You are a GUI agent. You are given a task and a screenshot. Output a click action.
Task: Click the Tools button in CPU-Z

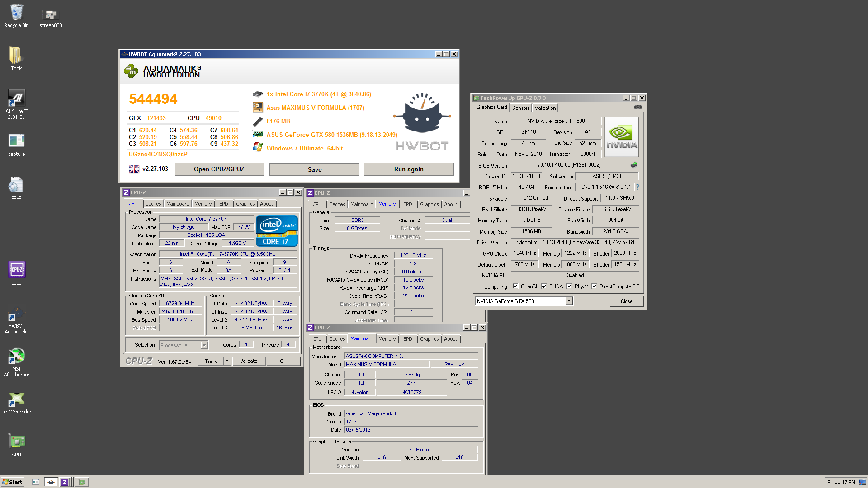click(x=211, y=361)
